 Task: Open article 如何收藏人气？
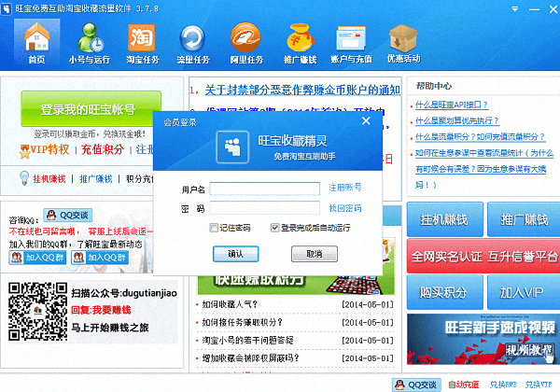pos(230,304)
